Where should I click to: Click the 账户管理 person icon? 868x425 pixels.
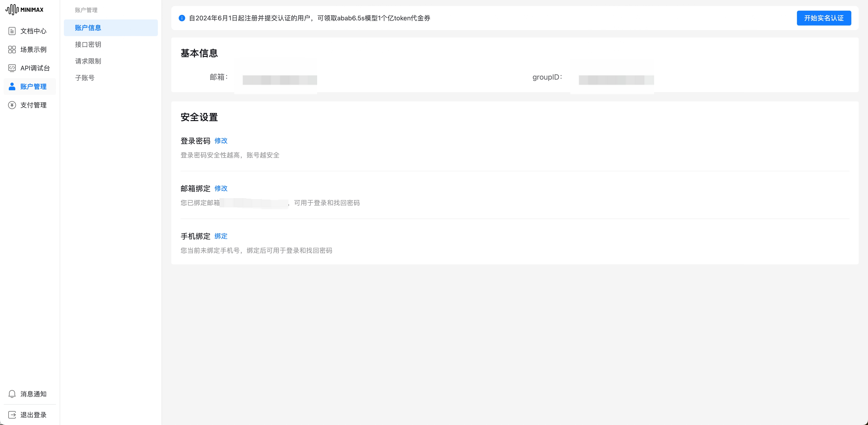(x=12, y=87)
